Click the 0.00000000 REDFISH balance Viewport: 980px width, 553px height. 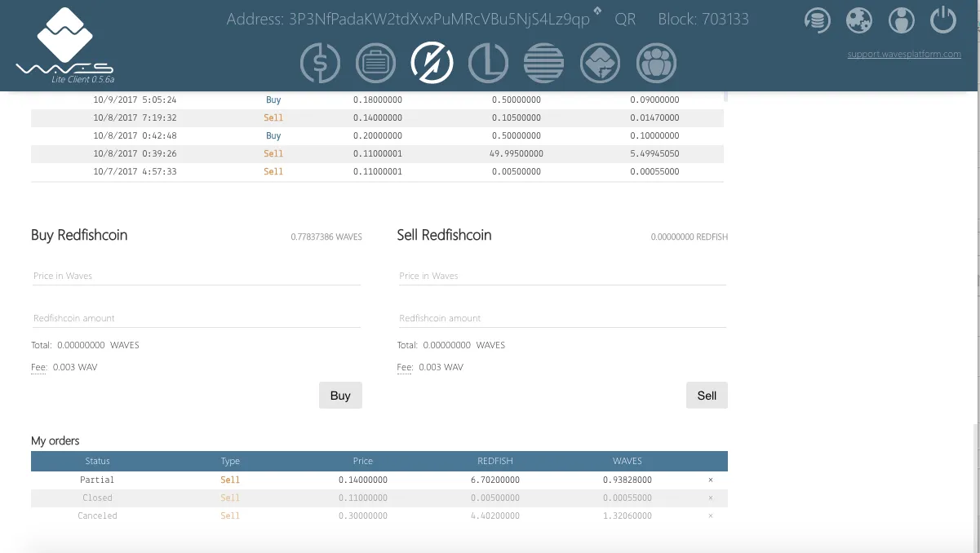click(x=690, y=237)
